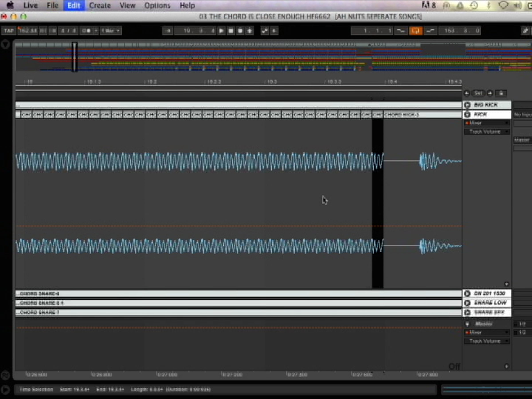Viewport: 532px width, 399px height.
Task: Click the CHORD KICK-3 clip title
Action: click(401, 115)
